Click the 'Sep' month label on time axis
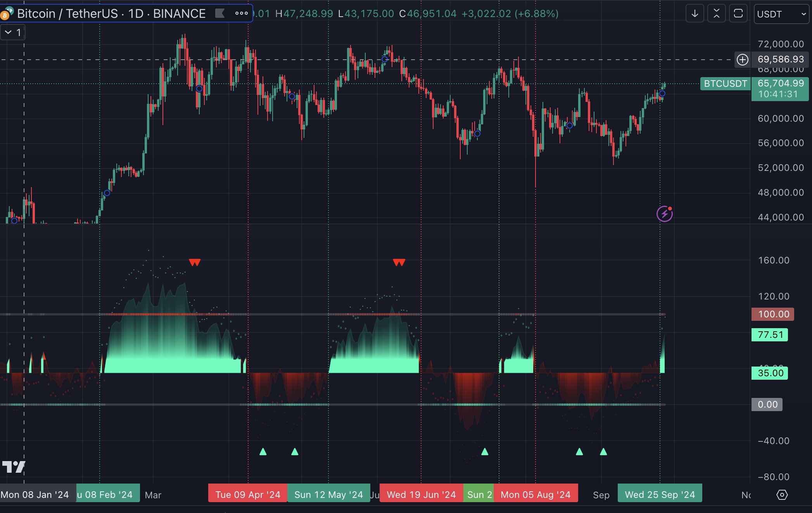The height and width of the screenshot is (513, 812). click(x=601, y=495)
